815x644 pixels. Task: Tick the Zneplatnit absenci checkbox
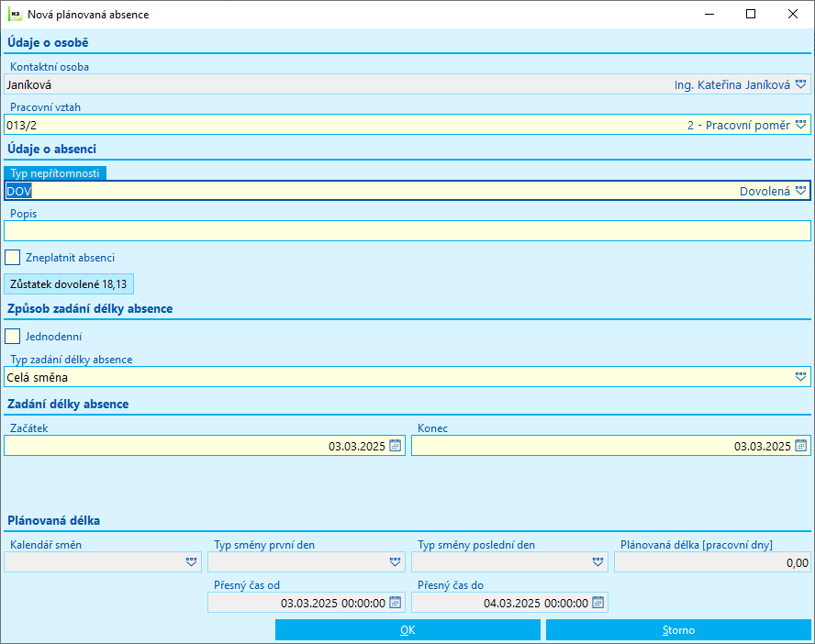tap(13, 258)
